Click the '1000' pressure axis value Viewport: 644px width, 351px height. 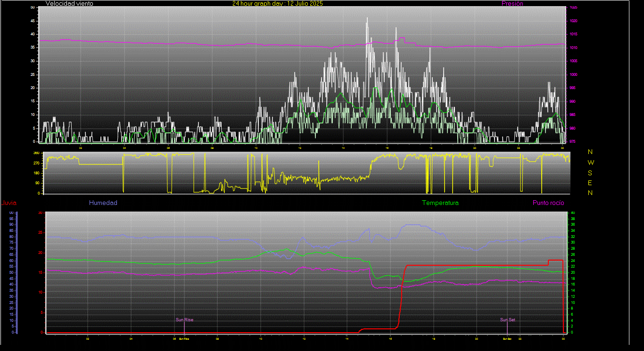pyautogui.click(x=573, y=75)
